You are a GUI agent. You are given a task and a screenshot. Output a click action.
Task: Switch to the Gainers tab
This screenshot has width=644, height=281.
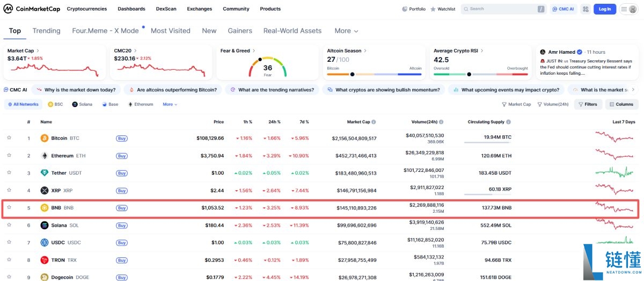[240, 31]
